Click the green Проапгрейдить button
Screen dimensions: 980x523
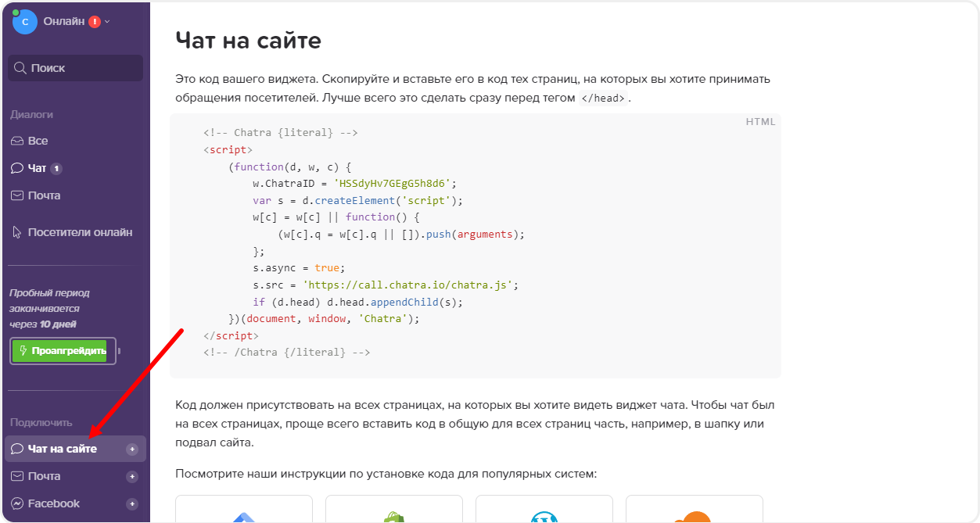[59, 351]
